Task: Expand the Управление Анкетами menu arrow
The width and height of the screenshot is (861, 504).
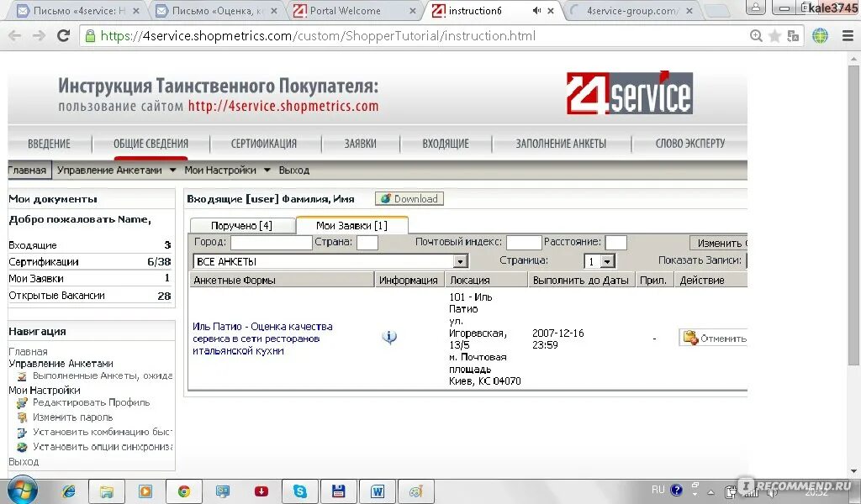Action: tap(172, 170)
